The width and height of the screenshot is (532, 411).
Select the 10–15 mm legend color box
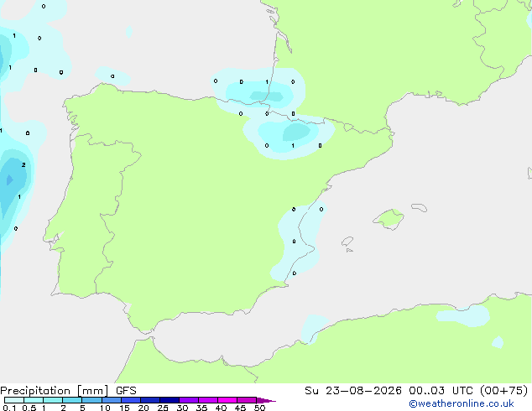[x=112, y=400]
